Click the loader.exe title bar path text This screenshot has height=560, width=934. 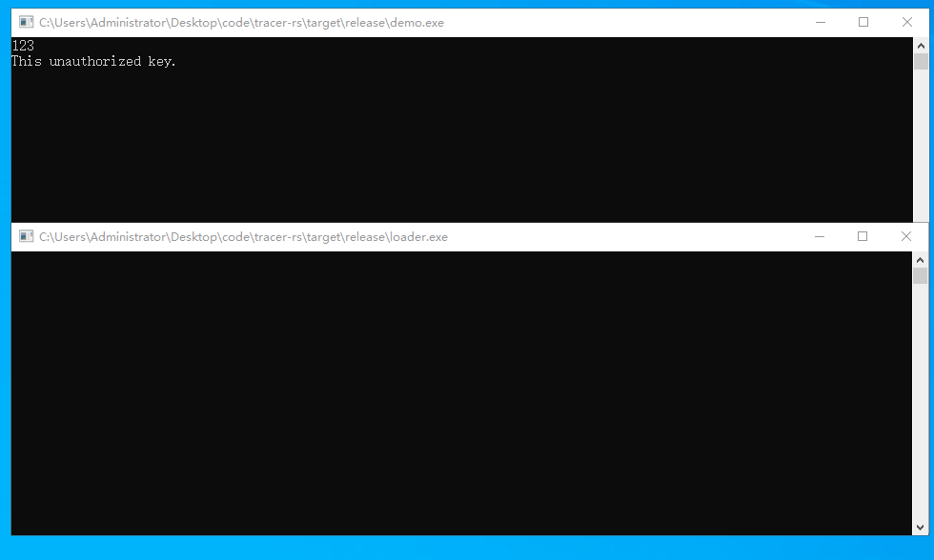[243, 237]
